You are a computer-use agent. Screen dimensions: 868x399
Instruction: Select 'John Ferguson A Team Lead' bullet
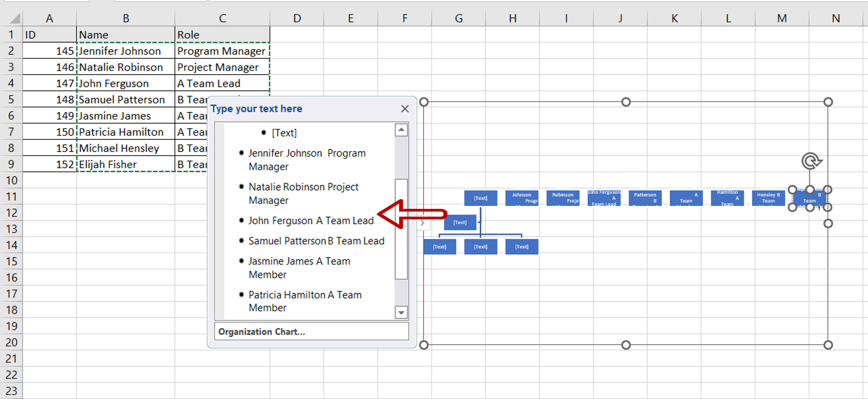[311, 221]
